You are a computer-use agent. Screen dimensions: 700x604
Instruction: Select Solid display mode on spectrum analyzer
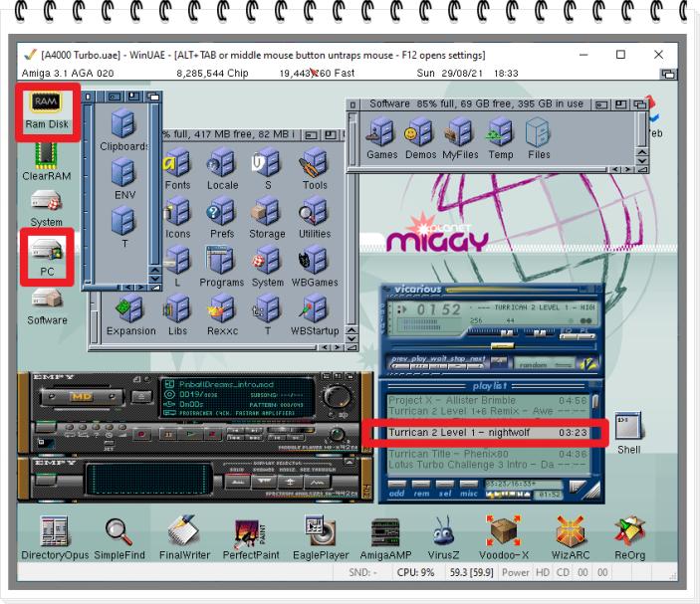point(238,482)
